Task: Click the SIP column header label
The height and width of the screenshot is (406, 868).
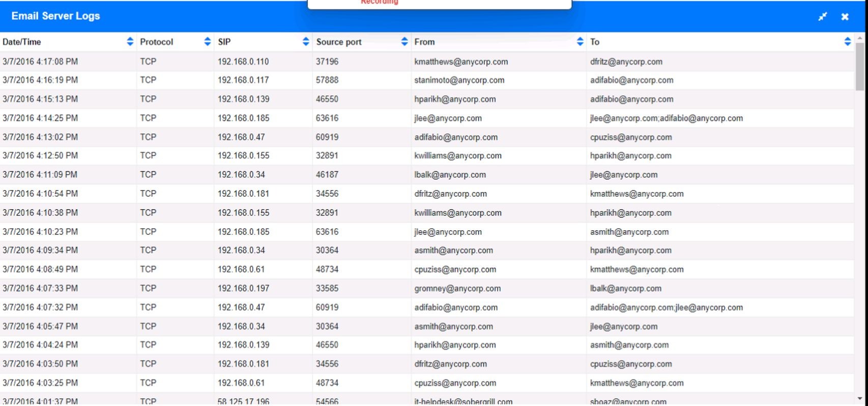Action: [224, 42]
